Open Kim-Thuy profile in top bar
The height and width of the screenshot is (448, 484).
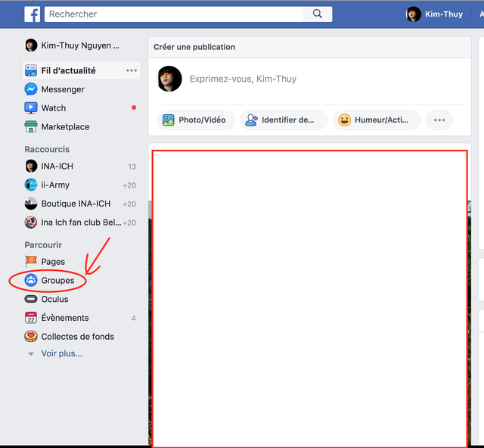[x=435, y=14]
